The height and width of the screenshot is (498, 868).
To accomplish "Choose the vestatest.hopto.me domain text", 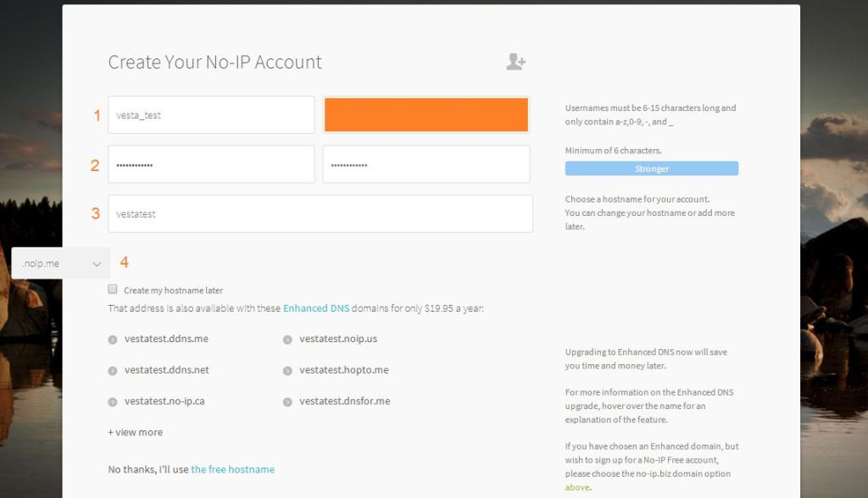I will (344, 369).
